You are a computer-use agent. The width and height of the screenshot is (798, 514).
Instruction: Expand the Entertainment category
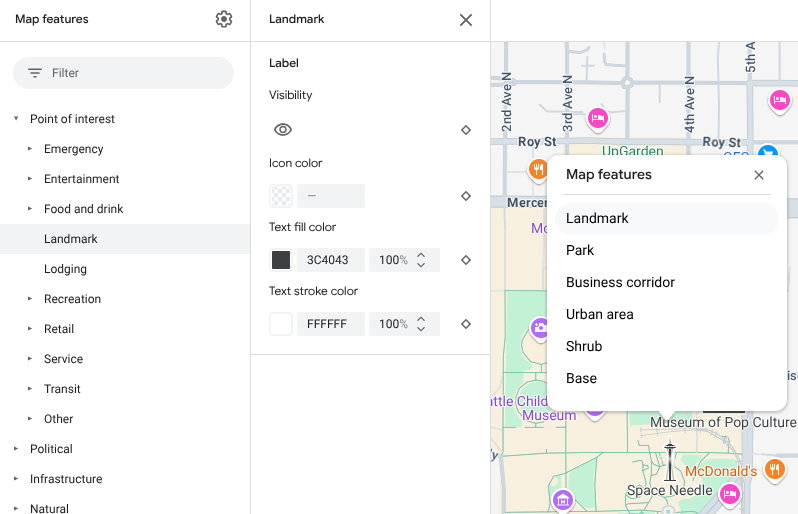point(30,179)
